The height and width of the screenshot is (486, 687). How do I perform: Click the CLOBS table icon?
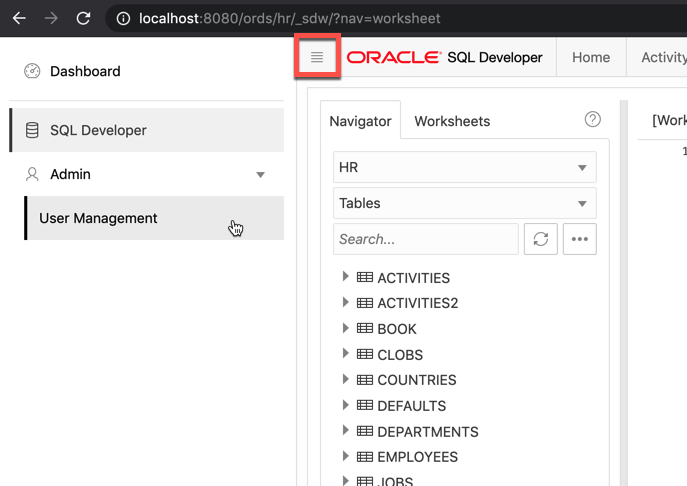click(365, 354)
